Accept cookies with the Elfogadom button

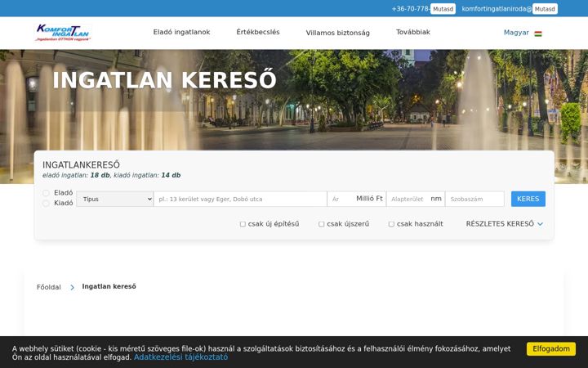tap(551, 349)
